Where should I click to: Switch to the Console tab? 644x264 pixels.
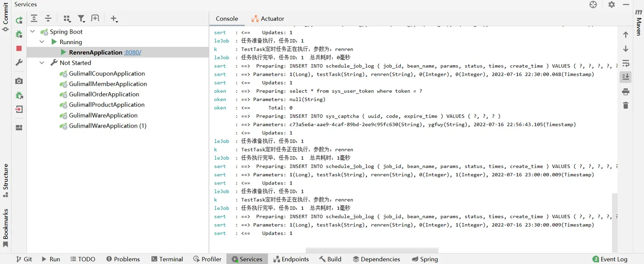227,19
